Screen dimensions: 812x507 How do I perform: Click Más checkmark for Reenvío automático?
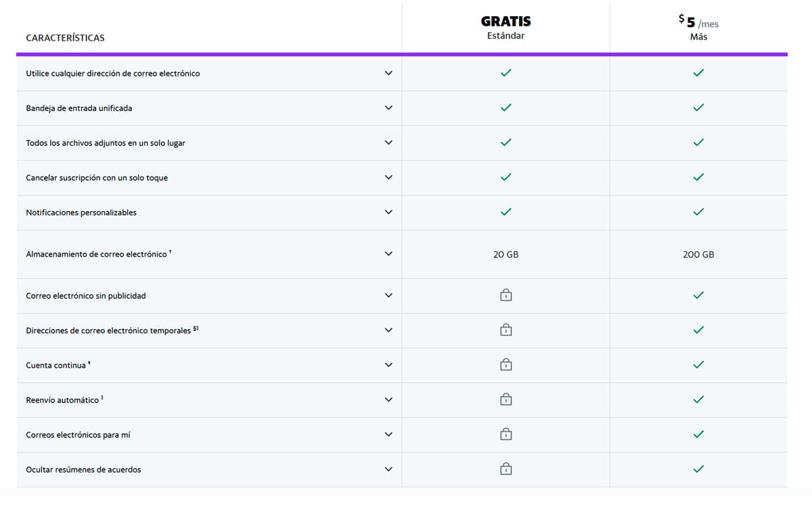(698, 399)
